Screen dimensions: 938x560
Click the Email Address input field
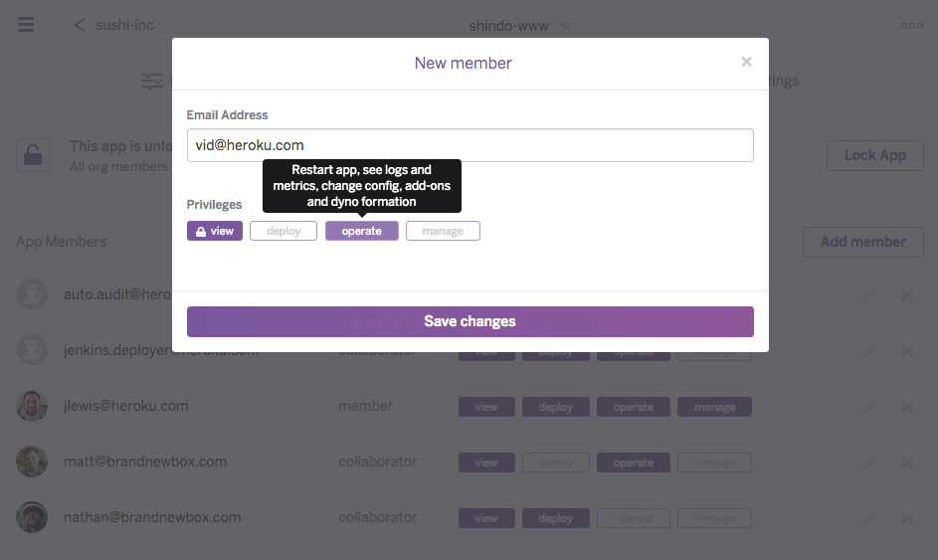469,145
